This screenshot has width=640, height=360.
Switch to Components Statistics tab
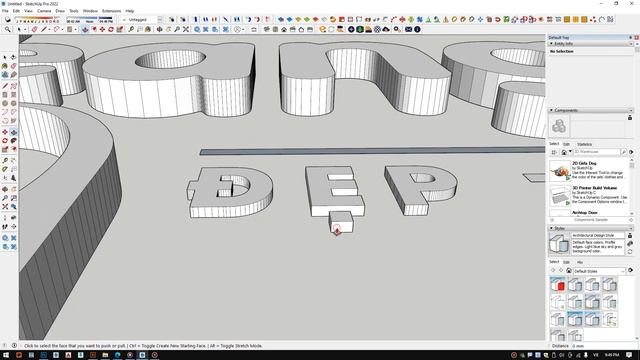[584, 144]
